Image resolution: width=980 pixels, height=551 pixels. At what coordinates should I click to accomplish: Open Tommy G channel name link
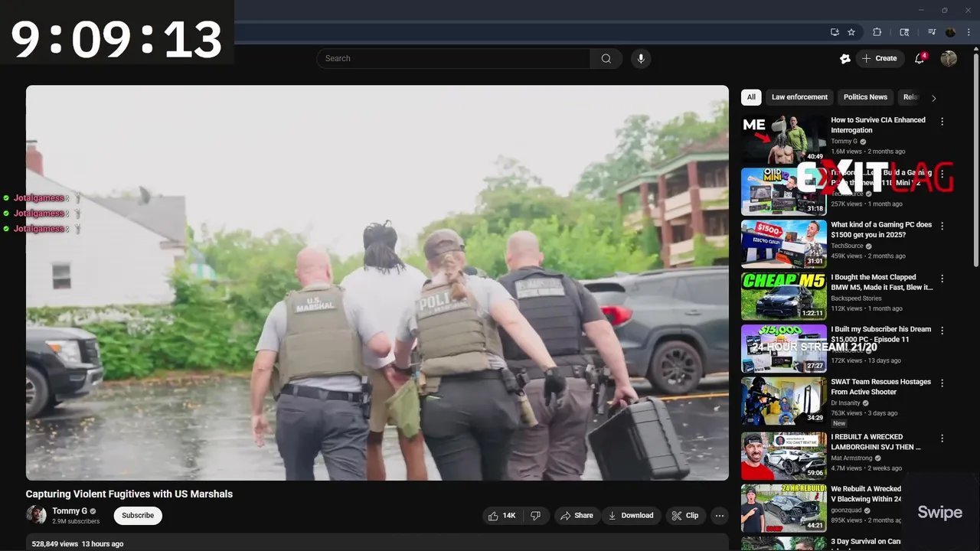pyautogui.click(x=70, y=511)
